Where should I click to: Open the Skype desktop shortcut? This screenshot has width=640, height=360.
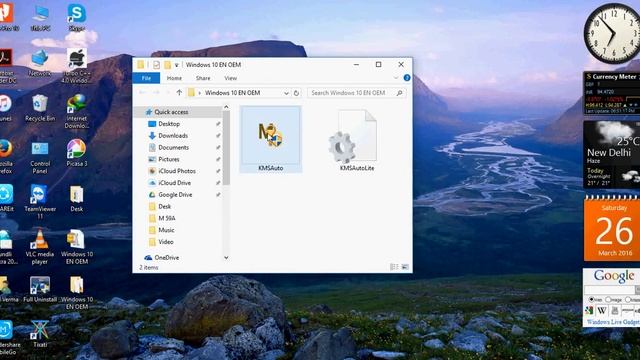(77, 17)
